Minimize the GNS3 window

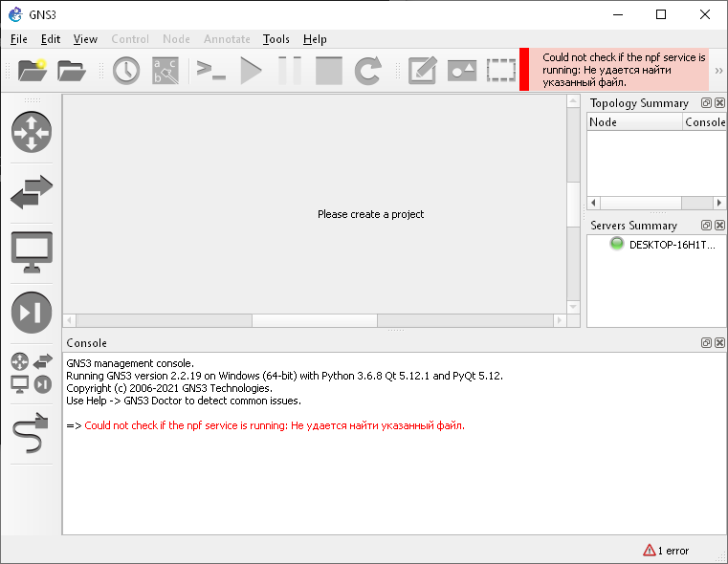point(618,15)
